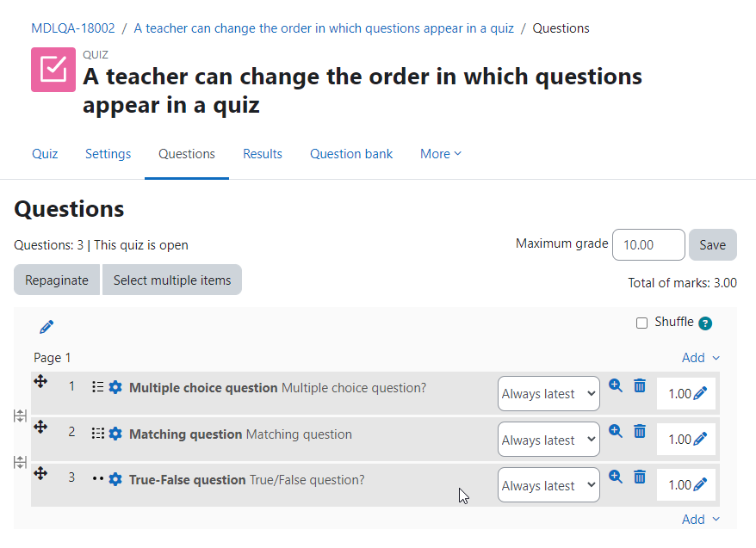The height and width of the screenshot is (548, 756).
Task: Open the More tab menu
Action: coord(441,154)
